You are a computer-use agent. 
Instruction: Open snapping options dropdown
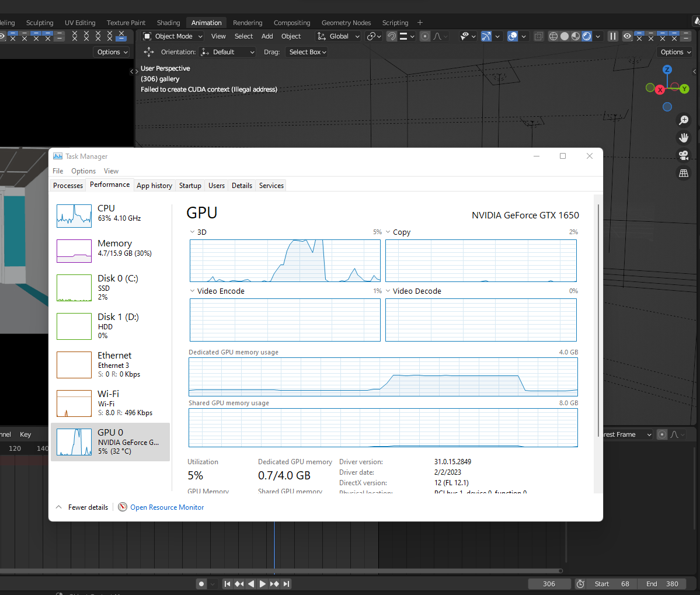coord(407,36)
